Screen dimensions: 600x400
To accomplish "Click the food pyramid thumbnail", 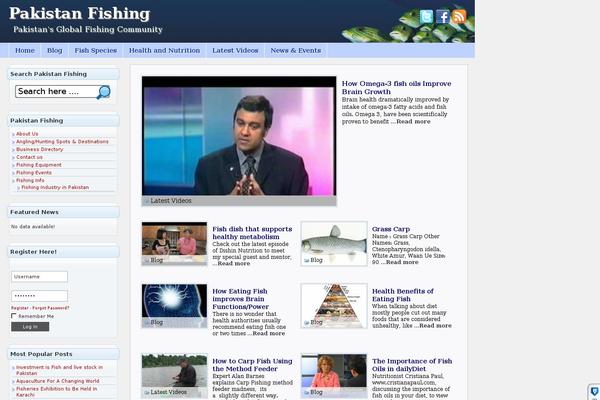I will (334, 306).
